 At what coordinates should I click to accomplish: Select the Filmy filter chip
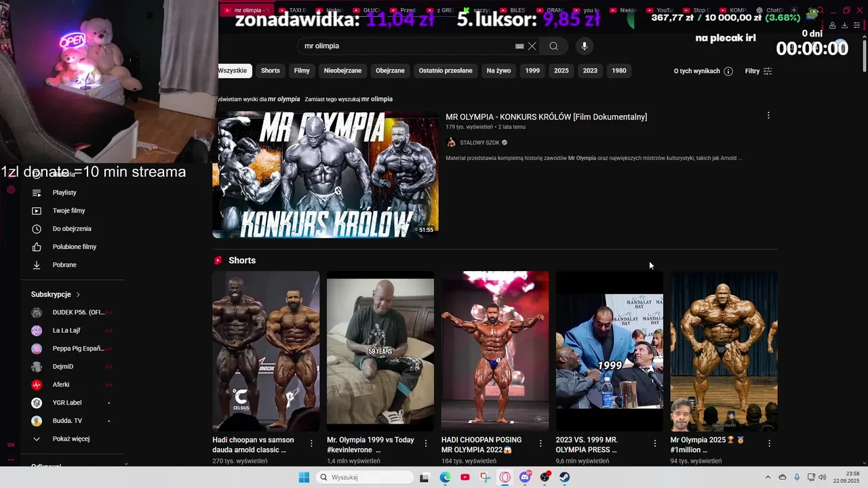click(x=302, y=70)
